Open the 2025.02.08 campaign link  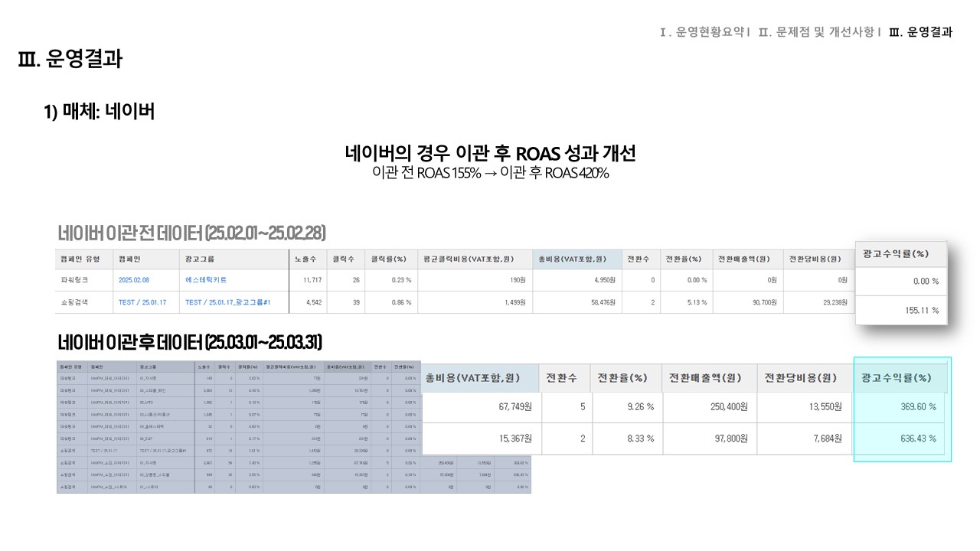[134, 280]
